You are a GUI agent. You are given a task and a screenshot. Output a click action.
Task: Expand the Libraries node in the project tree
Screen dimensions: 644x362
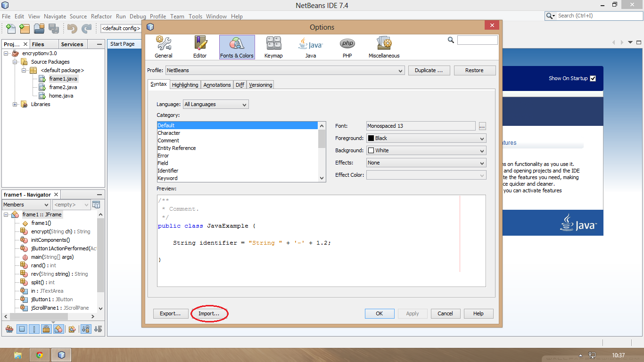click(x=15, y=104)
